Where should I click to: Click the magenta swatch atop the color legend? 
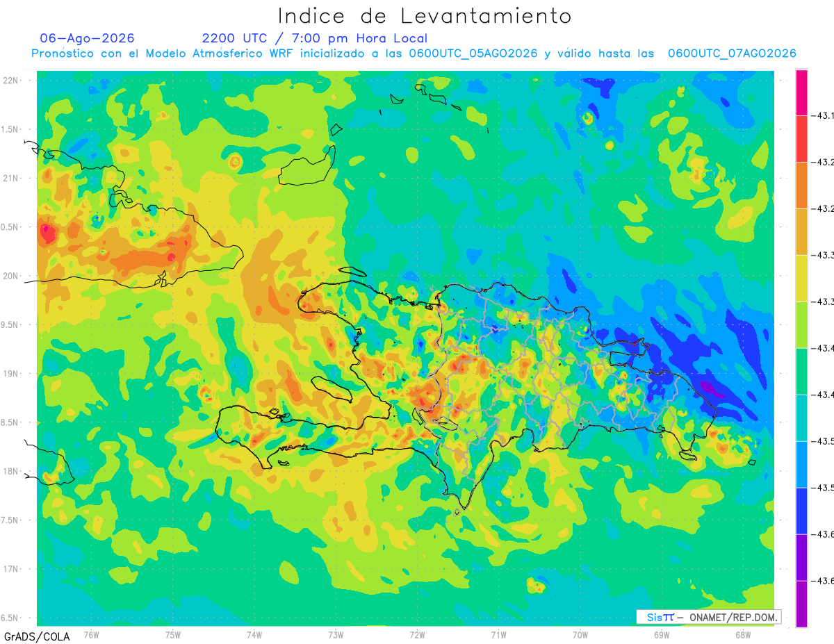[801, 92]
